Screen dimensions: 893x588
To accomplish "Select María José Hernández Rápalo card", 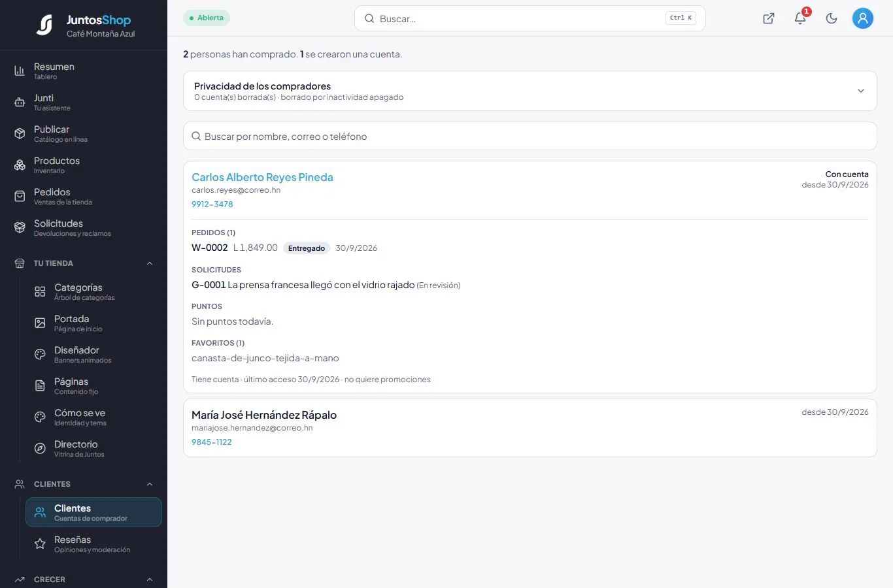I will pos(530,428).
